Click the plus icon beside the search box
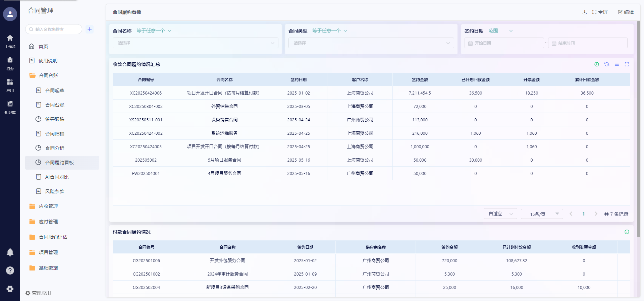 90,29
